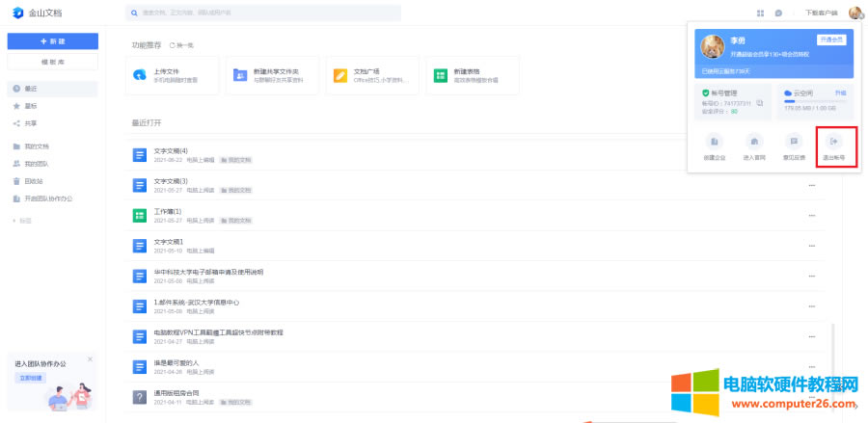Click unknown-type icon of 通用版租房合同

140,397
